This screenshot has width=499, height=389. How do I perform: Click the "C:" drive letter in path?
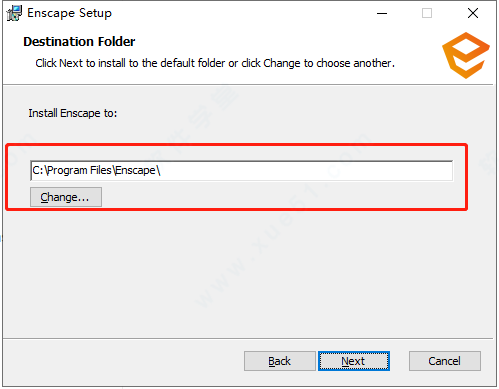click(x=38, y=170)
